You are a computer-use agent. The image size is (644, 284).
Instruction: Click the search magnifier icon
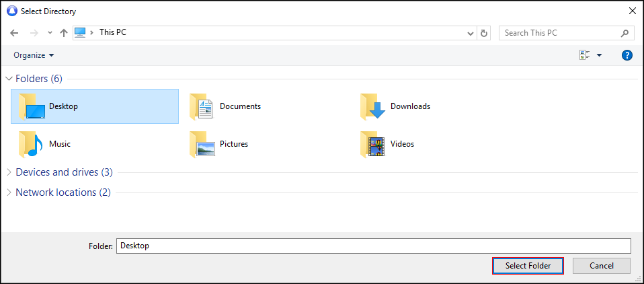[625, 33]
